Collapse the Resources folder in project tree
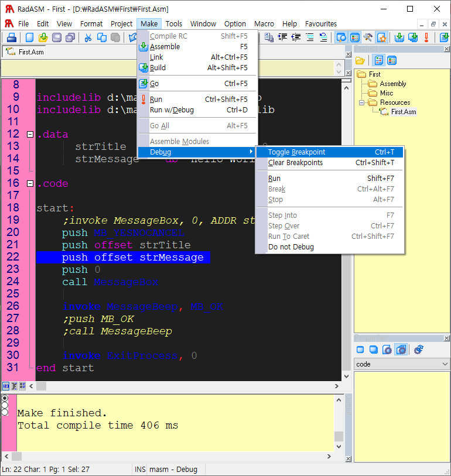 pos(361,102)
